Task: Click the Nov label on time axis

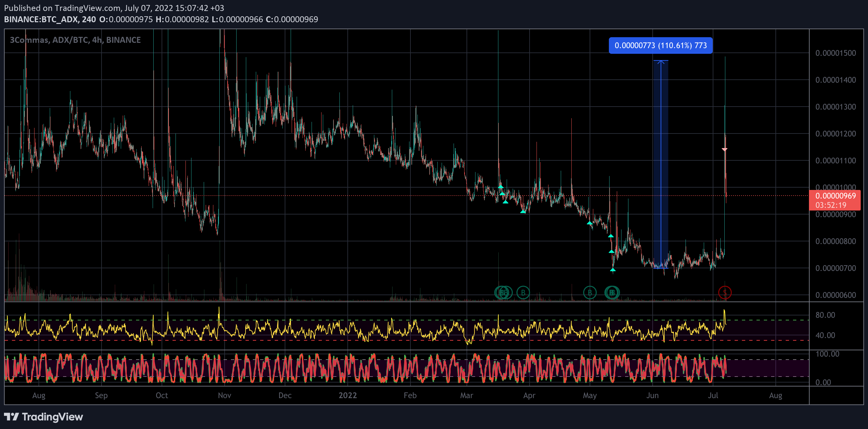Action: (x=224, y=395)
